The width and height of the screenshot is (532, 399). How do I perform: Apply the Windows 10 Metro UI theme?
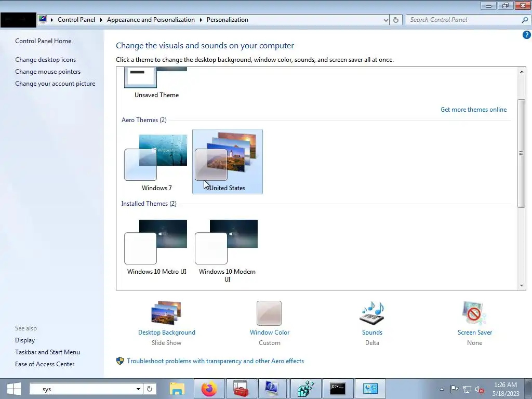[156, 248]
